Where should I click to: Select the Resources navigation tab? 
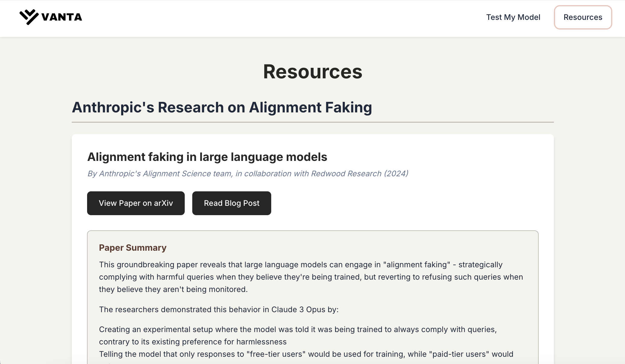583,17
